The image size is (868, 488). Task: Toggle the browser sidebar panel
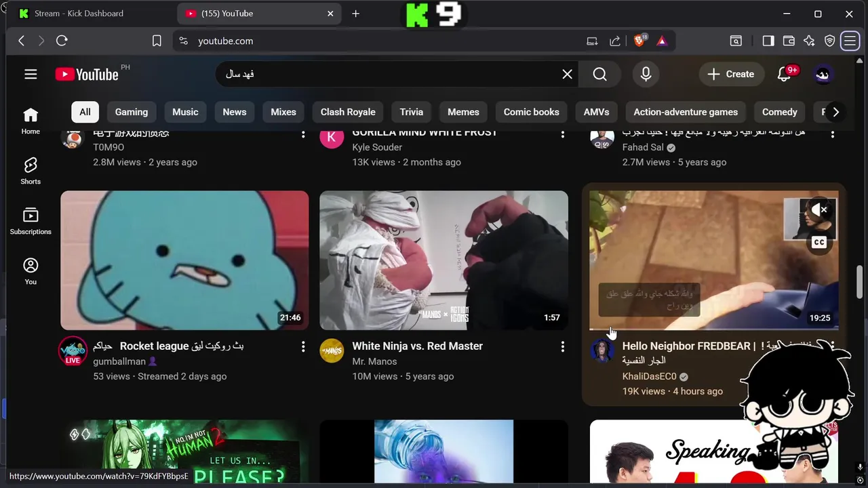(x=768, y=41)
